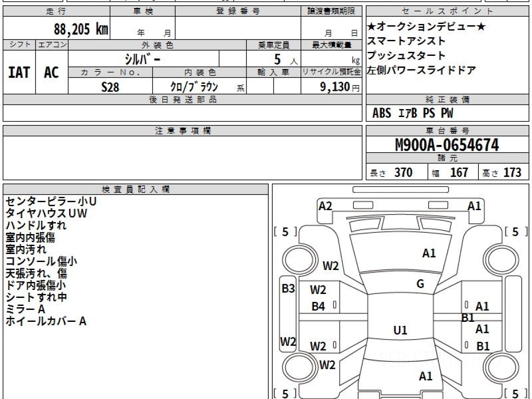Click the B4 mark on the door

pyautogui.click(x=318, y=306)
